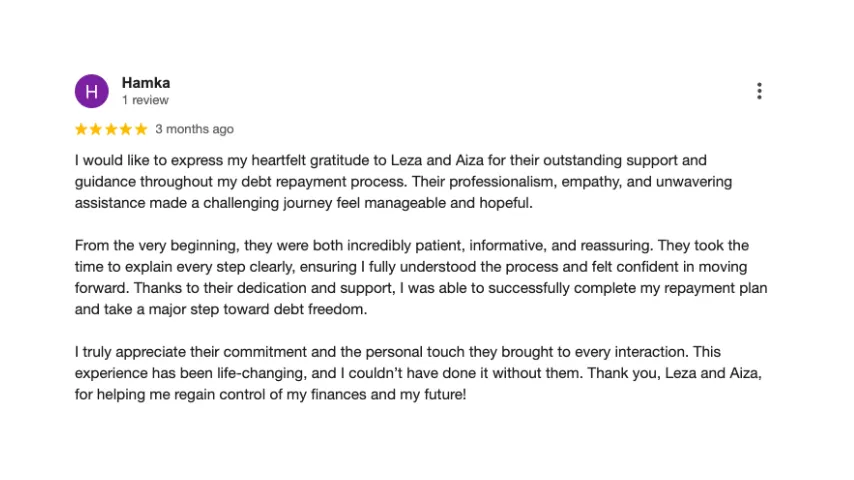
Task: Click the word "professionalism" in the review
Action: click(502, 182)
